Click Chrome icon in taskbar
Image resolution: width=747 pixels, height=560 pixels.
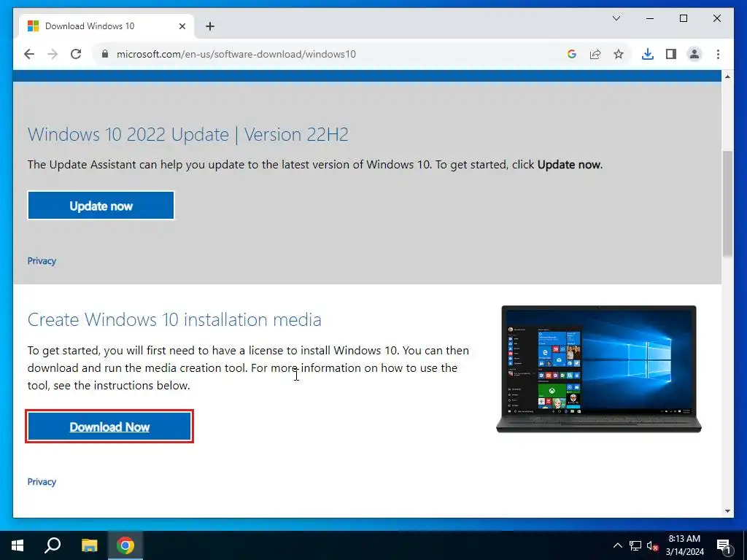(125, 545)
